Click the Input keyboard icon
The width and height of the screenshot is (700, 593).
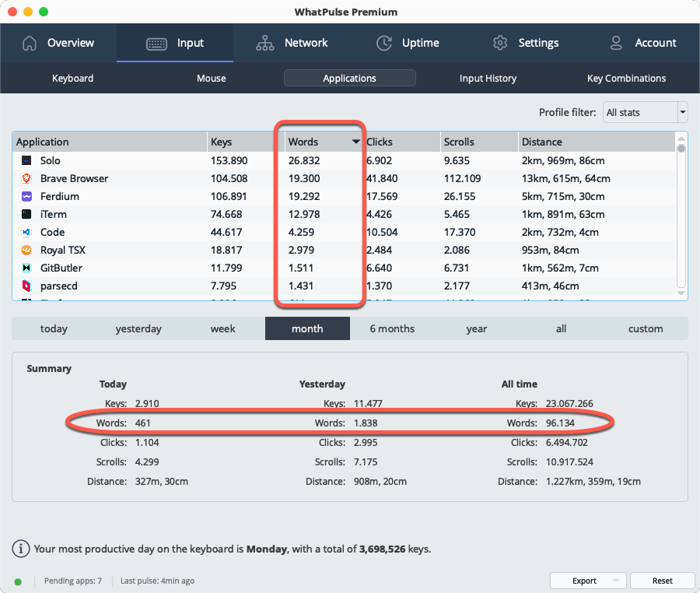[x=156, y=44]
